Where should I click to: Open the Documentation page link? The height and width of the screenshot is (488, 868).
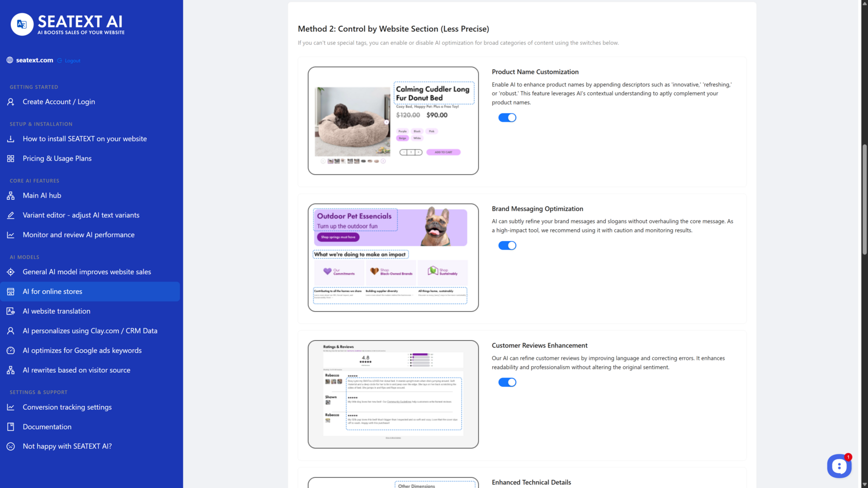click(x=47, y=427)
